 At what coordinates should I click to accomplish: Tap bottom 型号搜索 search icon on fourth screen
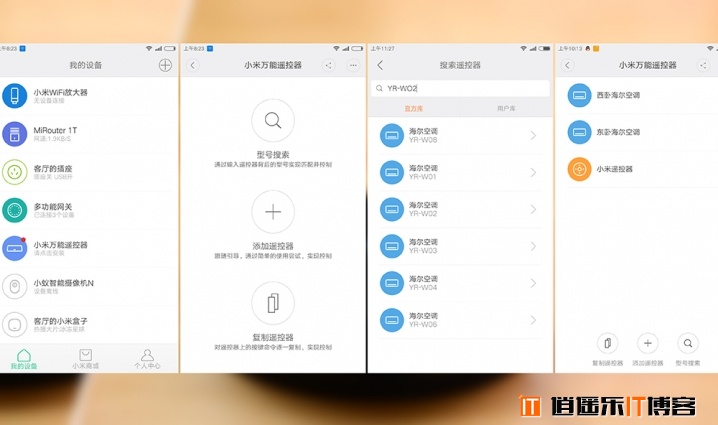[688, 343]
